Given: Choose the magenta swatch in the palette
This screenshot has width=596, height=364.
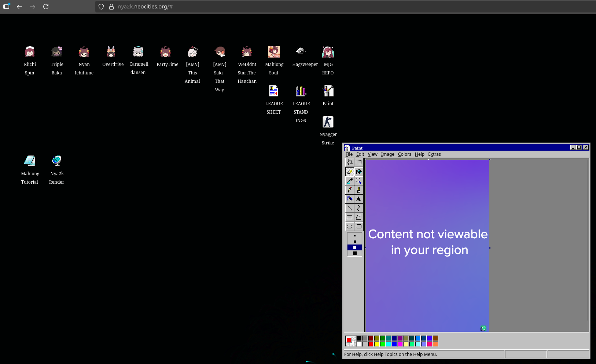Looking at the screenshot, I should [x=400, y=344].
